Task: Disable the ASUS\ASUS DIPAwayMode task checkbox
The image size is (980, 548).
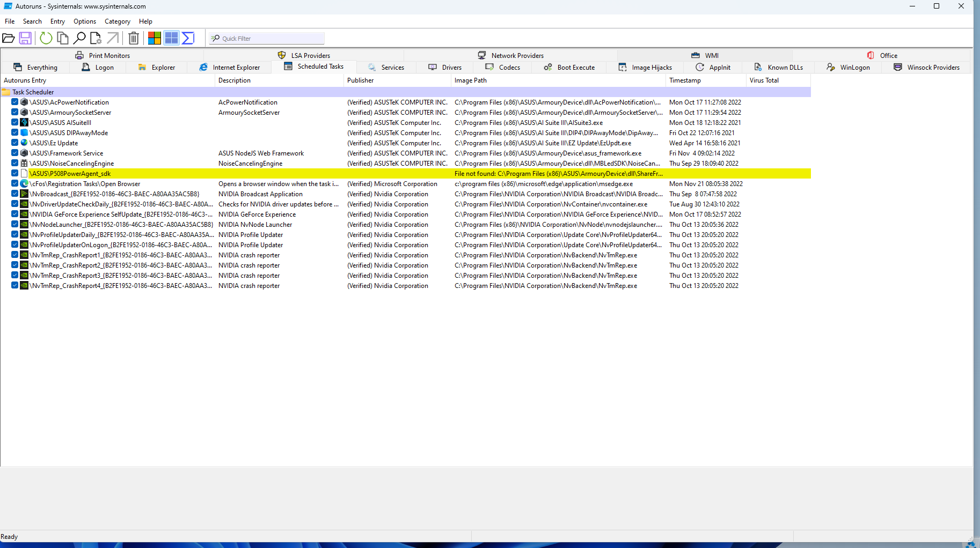Action: (x=15, y=133)
